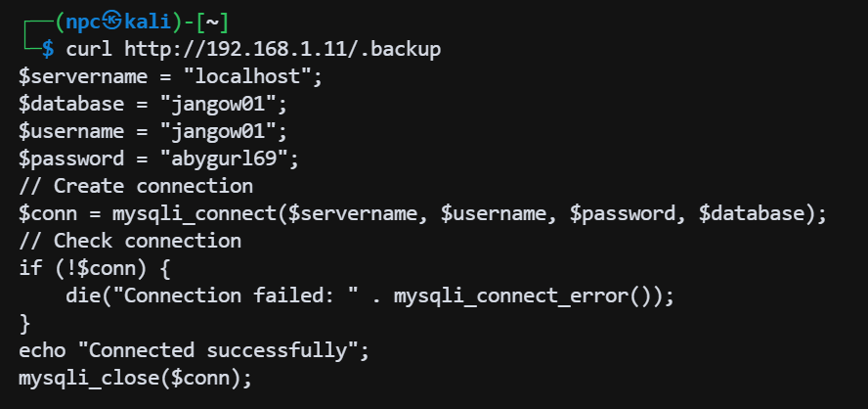This screenshot has width=868, height=409.
Task: Click the curl command word
Action: (88, 48)
